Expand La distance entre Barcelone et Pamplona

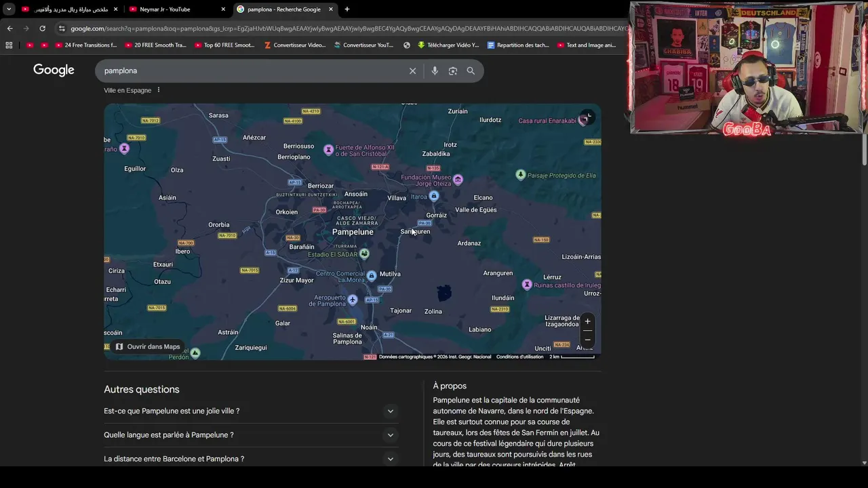tap(251, 459)
